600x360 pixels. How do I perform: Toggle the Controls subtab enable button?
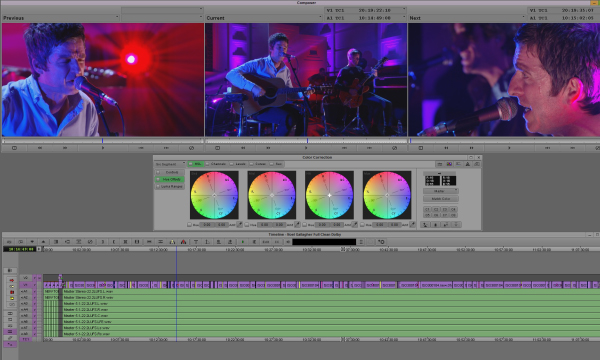(158, 172)
